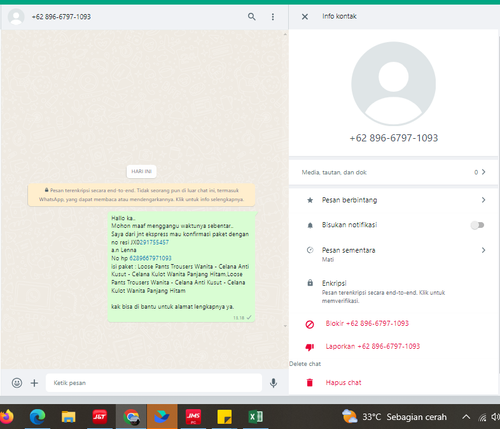The image size is (500, 429).
Task: Click Hapus chat
Action: point(343,383)
